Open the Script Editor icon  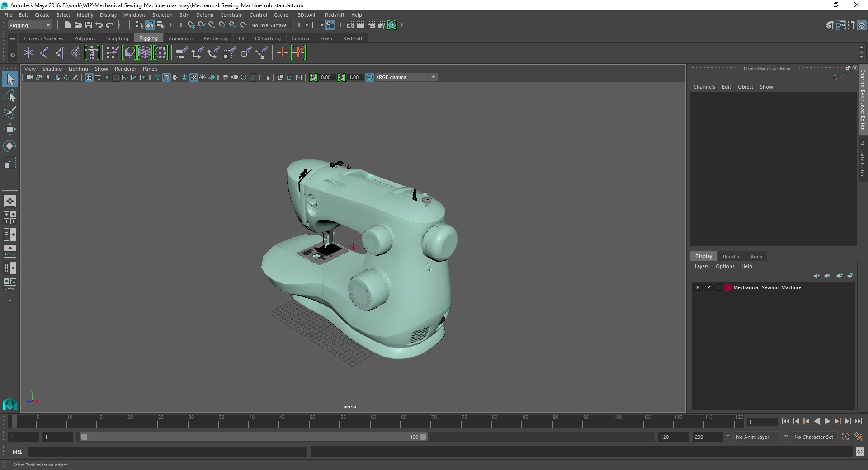(x=860, y=451)
